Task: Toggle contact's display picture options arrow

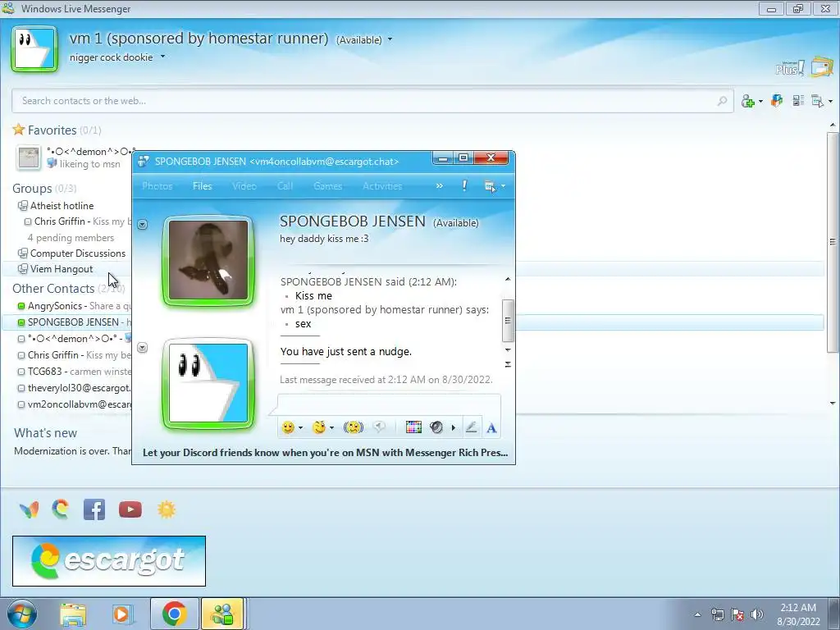Action: (142, 225)
